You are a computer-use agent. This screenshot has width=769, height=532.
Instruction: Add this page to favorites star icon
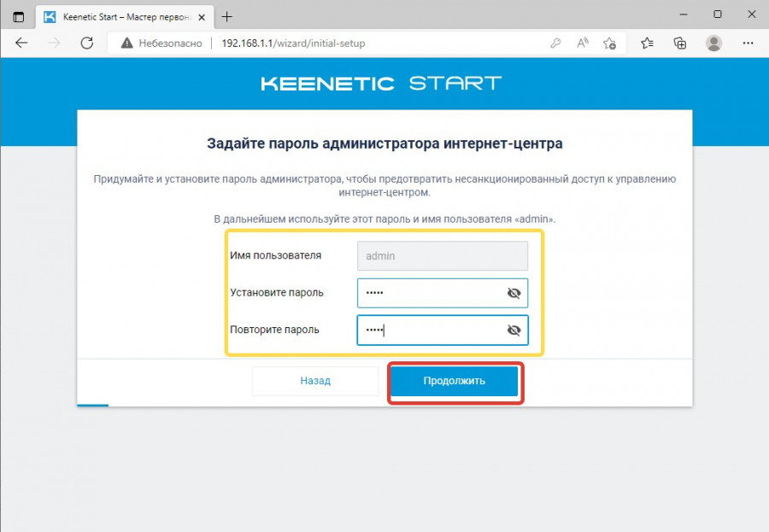[609, 43]
